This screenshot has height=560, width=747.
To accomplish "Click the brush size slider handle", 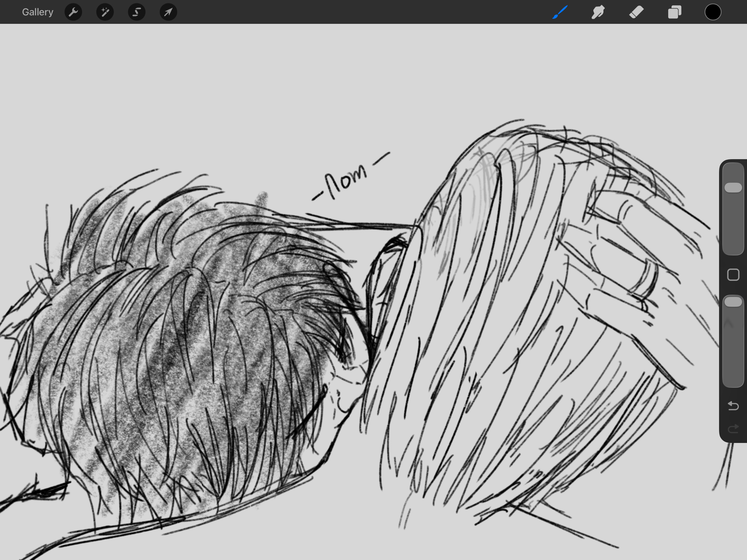I will pyautogui.click(x=733, y=188).
